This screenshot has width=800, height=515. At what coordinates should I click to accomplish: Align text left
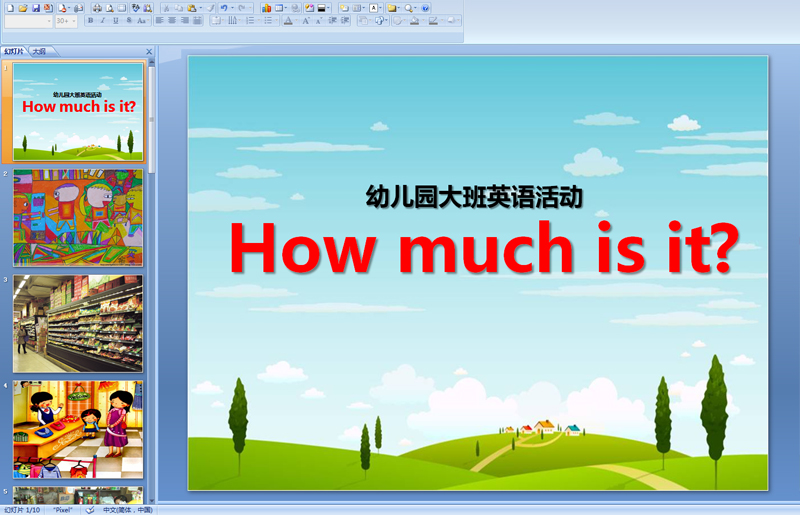159,20
